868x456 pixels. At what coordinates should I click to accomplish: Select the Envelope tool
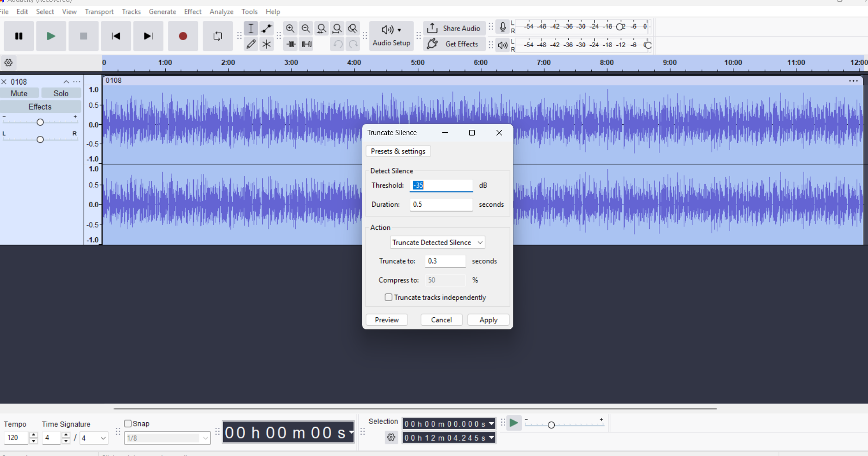267,29
